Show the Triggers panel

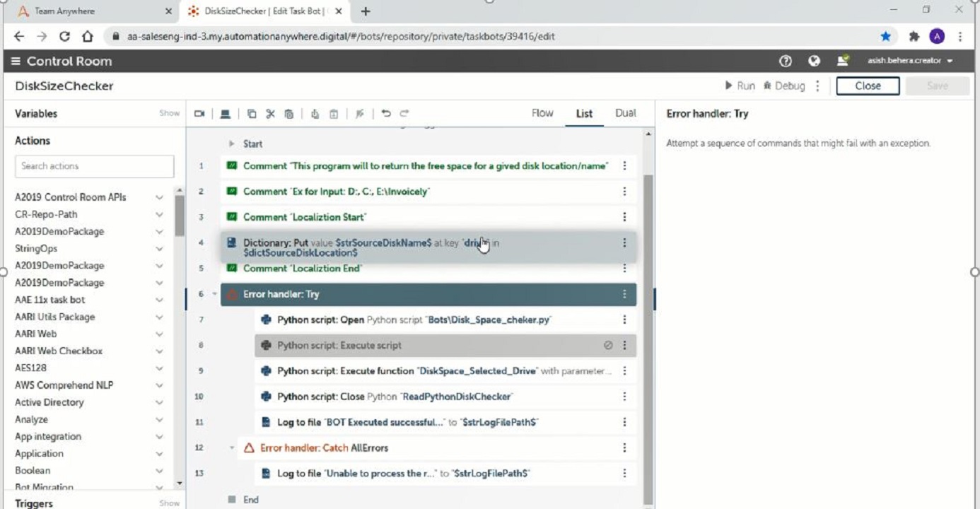point(169,503)
